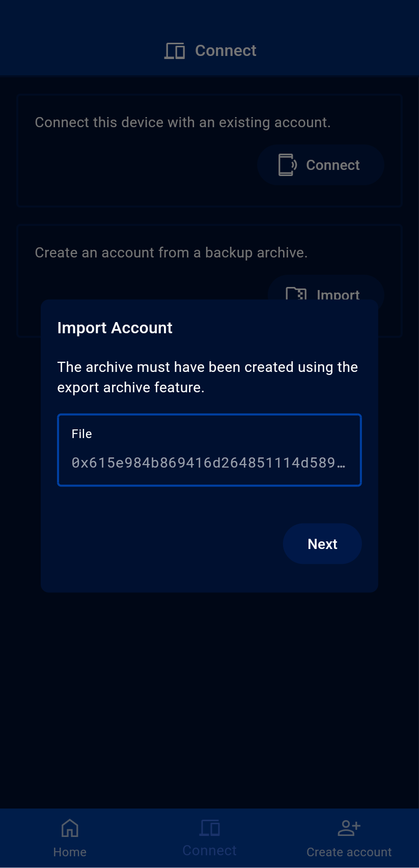Select the Connect tab label at bottom
Screen dimensions: 419x868
209,850
